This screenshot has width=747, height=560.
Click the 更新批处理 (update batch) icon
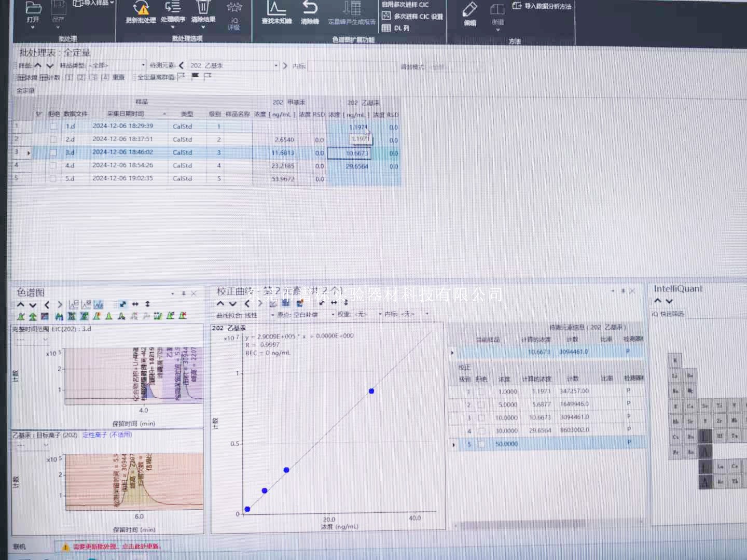141,9
